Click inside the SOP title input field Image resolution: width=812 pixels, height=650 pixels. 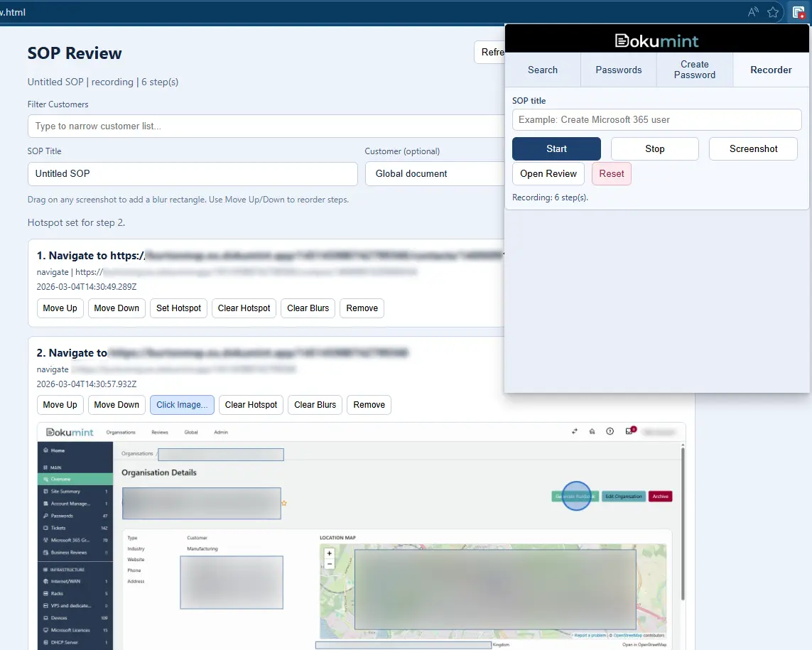click(656, 119)
